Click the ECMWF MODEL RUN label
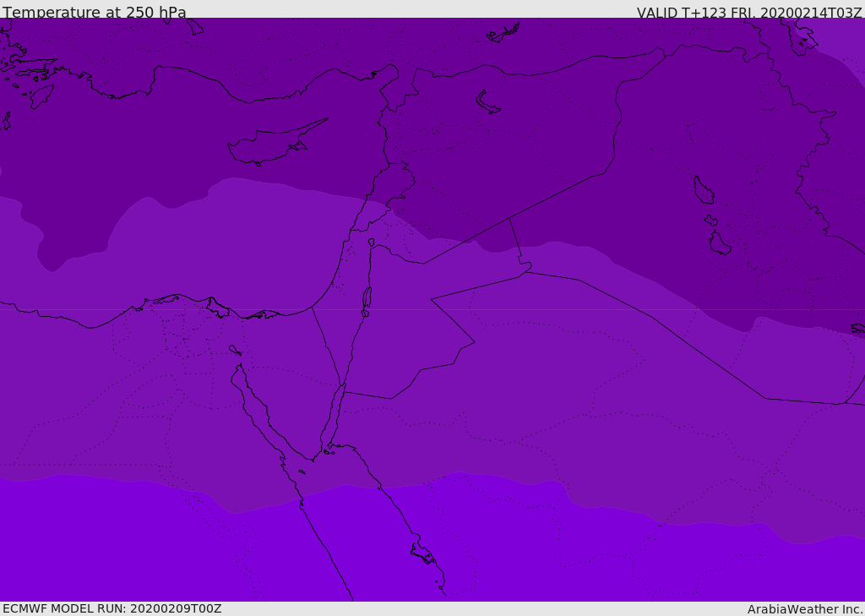 pos(112,608)
